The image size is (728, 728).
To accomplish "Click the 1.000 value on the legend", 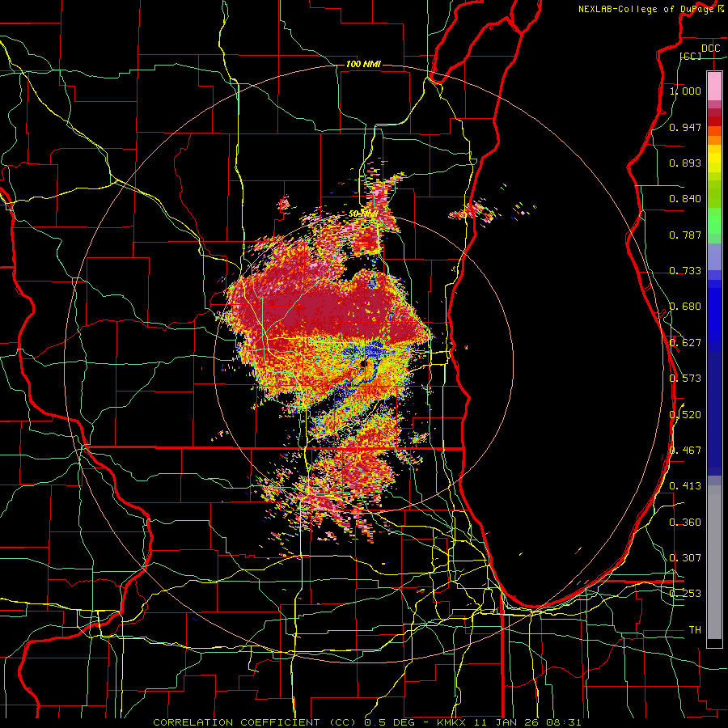I will tap(685, 91).
